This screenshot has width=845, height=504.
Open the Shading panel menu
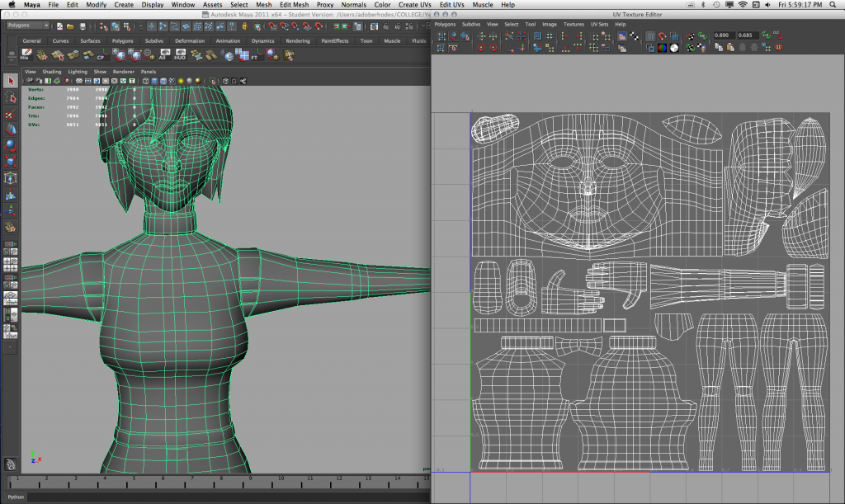pyautogui.click(x=52, y=72)
